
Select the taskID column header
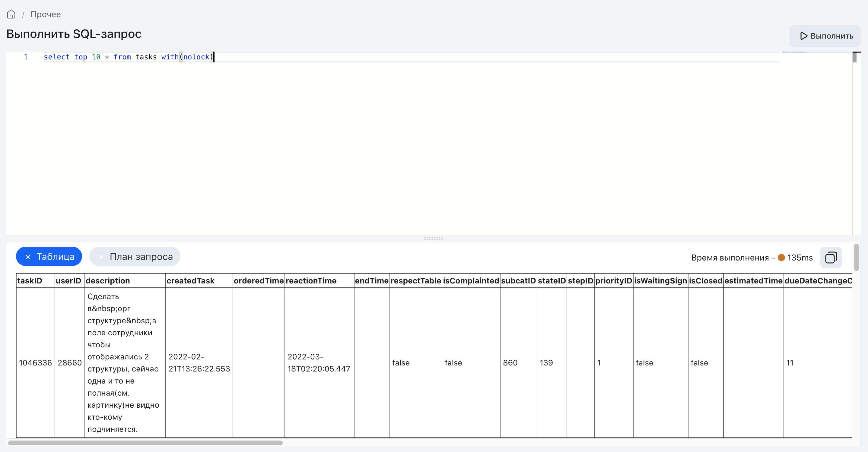(35, 280)
